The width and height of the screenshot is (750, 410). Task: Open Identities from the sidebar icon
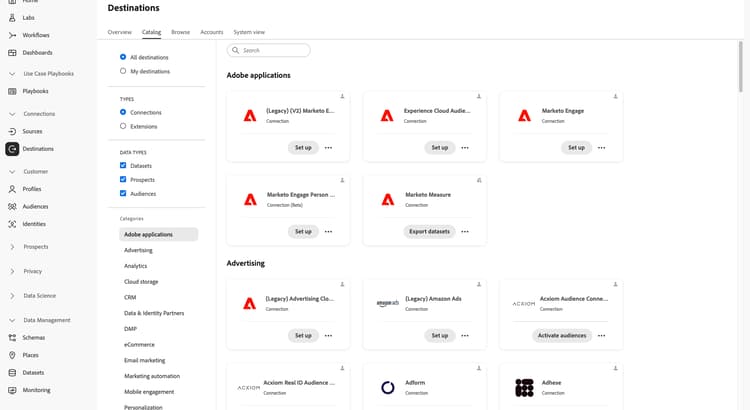12,224
